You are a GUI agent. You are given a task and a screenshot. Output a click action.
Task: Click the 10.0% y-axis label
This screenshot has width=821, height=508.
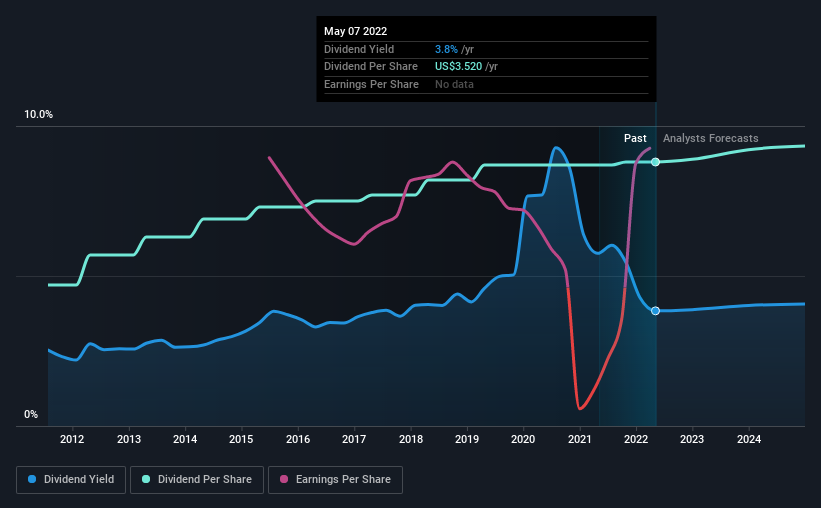coord(38,115)
